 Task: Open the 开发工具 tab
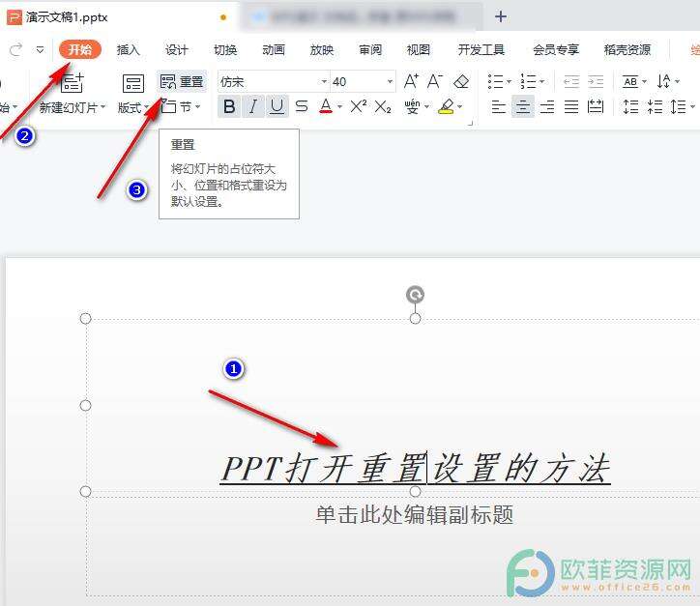[481, 50]
